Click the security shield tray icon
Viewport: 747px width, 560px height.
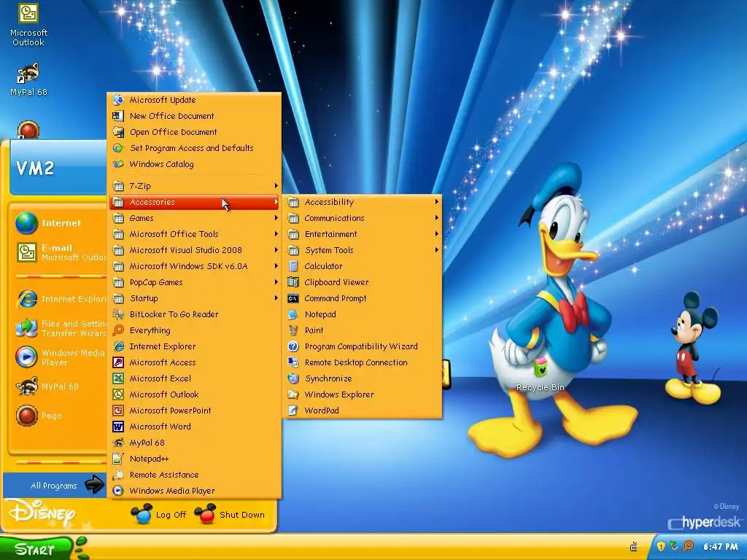(x=661, y=545)
